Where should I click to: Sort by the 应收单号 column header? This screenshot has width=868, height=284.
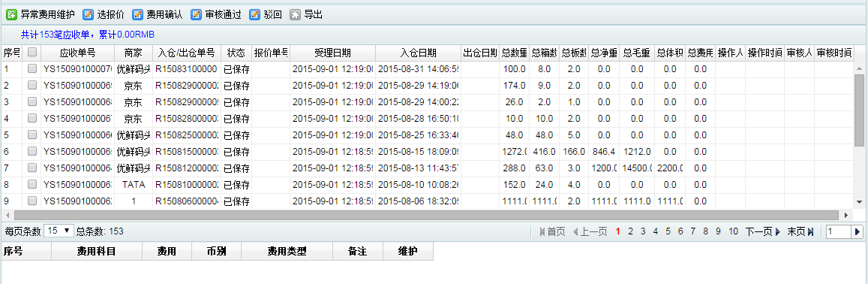pyautogui.click(x=78, y=53)
